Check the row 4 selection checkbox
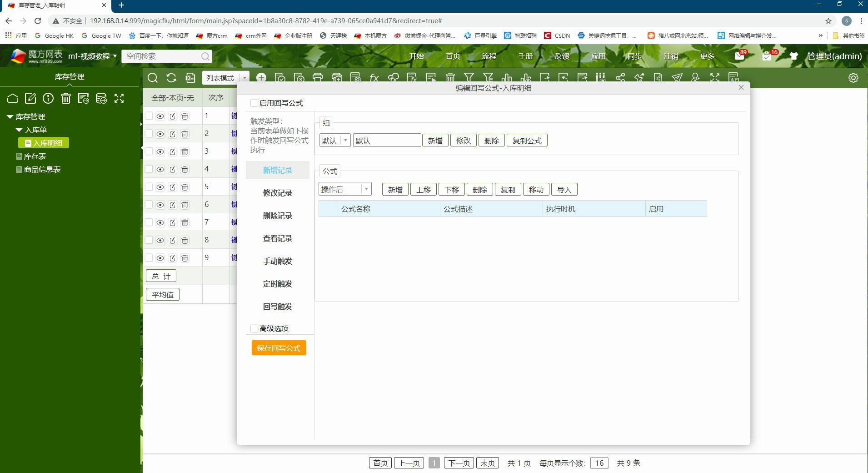868x473 pixels. pyautogui.click(x=149, y=169)
